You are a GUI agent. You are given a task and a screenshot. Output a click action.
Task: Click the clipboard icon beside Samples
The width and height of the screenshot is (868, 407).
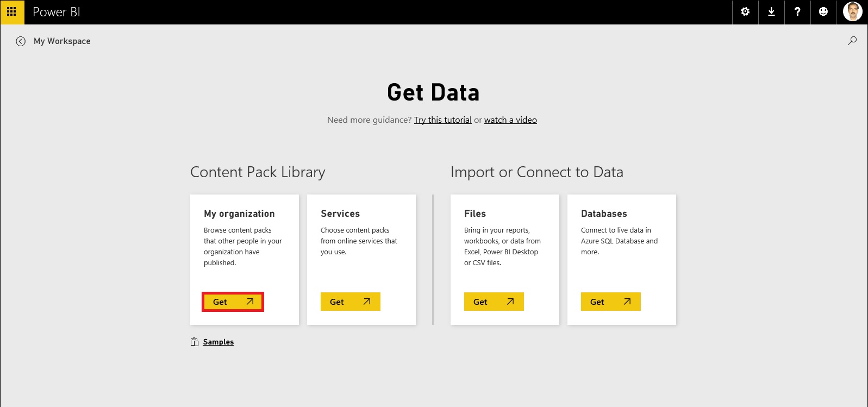[x=193, y=342]
